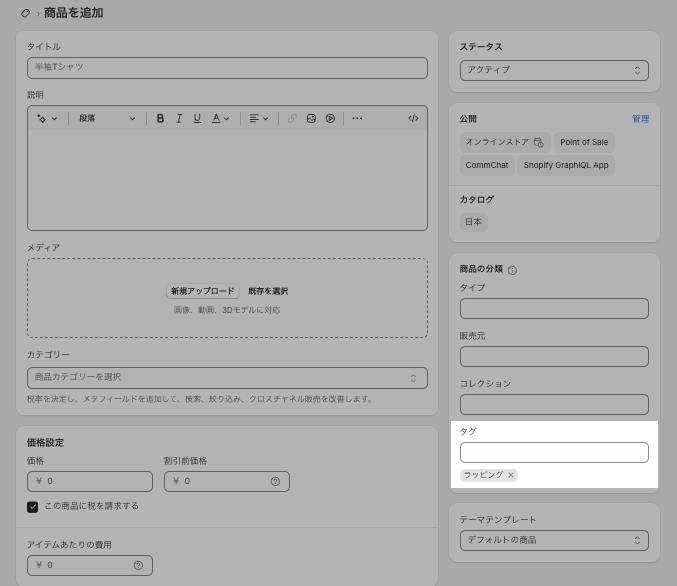
Task: Insert a video in description
Action: (x=330, y=118)
